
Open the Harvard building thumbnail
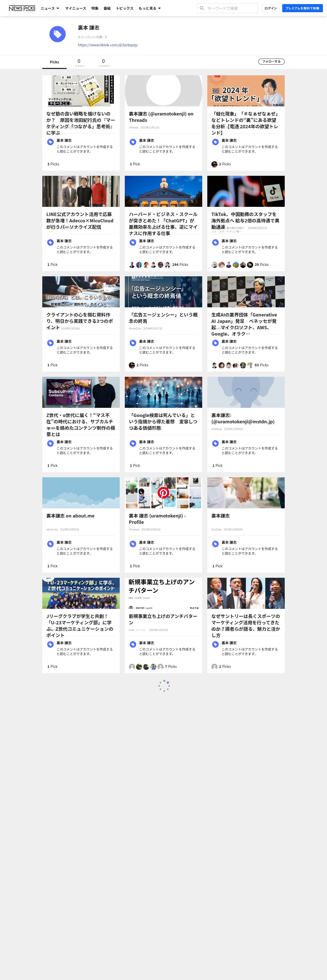163,191
